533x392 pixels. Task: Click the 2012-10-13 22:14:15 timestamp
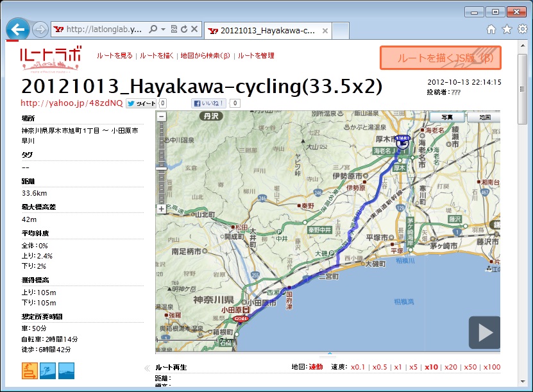[x=464, y=82]
